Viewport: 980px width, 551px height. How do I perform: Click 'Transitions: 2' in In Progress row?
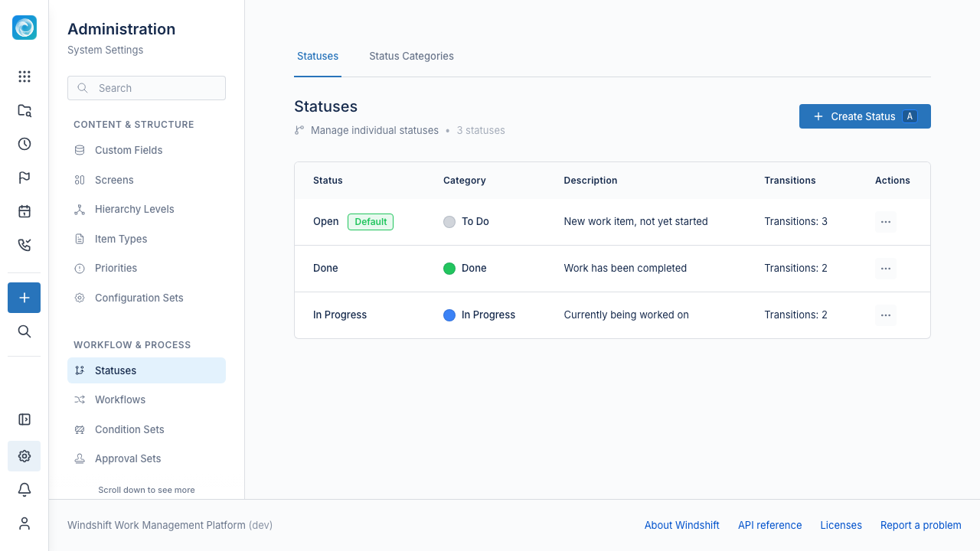[795, 315]
